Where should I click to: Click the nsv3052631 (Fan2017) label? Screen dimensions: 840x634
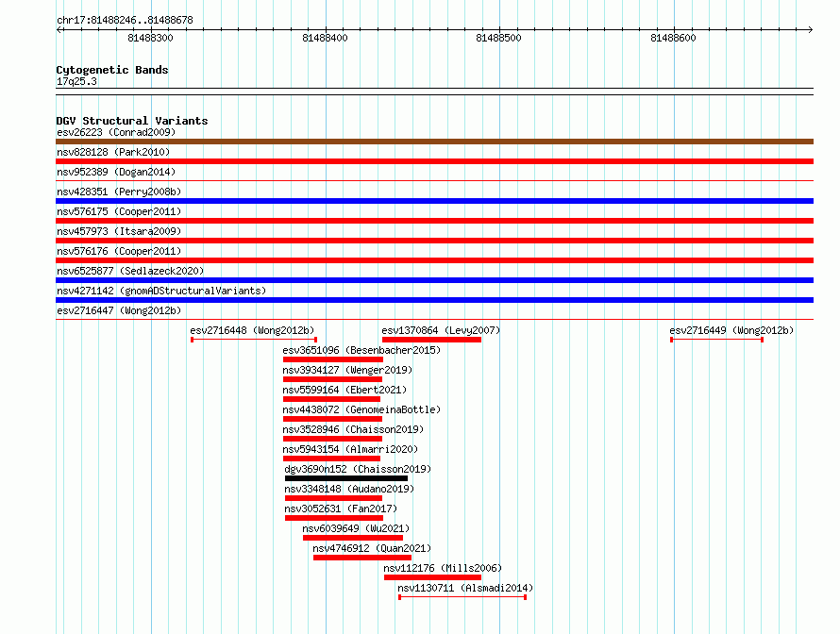pos(341,509)
